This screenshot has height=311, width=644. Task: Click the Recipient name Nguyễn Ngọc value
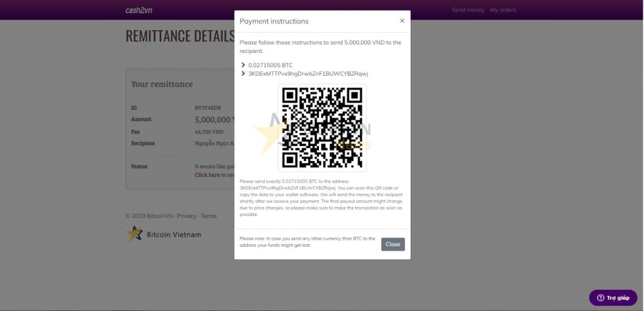point(214,144)
